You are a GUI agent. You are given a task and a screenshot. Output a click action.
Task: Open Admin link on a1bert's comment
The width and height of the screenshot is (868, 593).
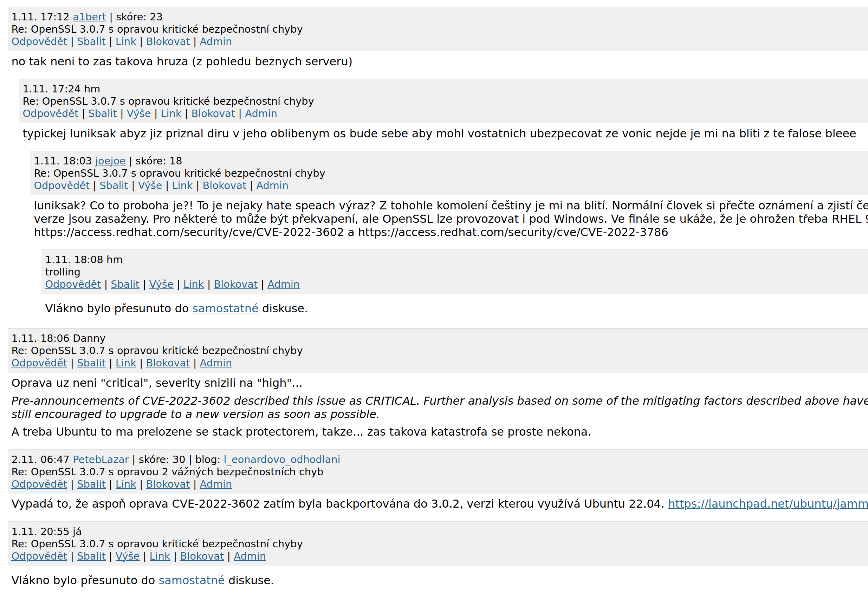pos(215,41)
